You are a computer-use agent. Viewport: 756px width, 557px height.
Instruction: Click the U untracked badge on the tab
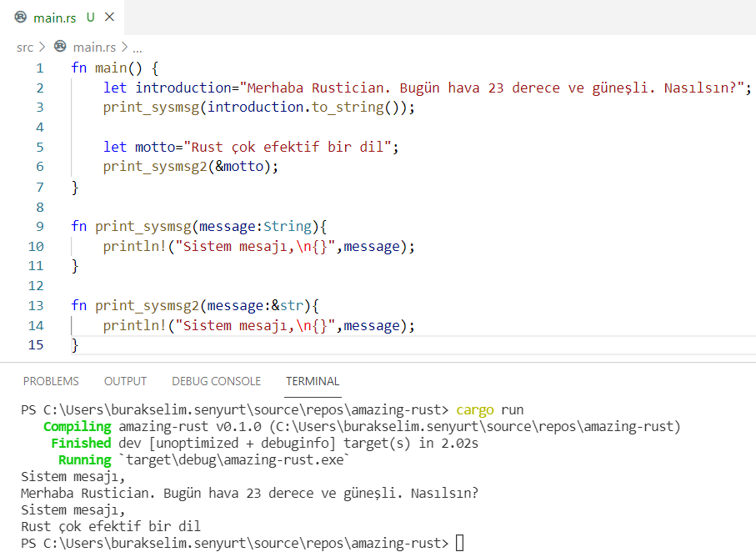(x=90, y=17)
